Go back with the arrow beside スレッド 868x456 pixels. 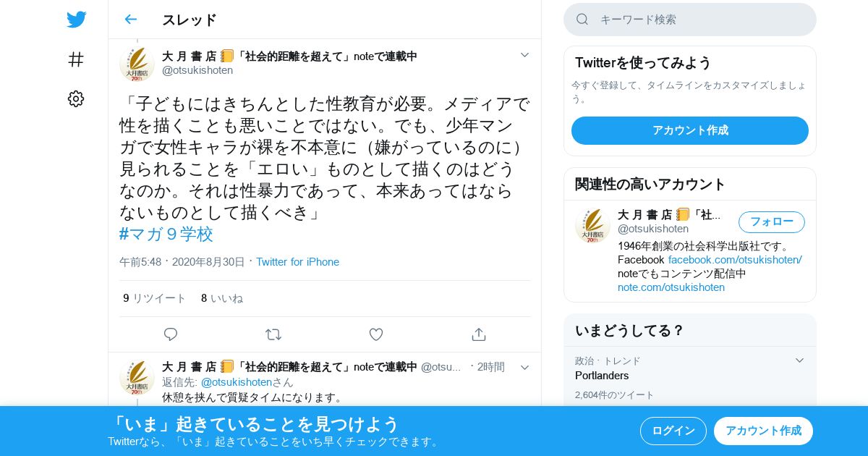(x=130, y=20)
